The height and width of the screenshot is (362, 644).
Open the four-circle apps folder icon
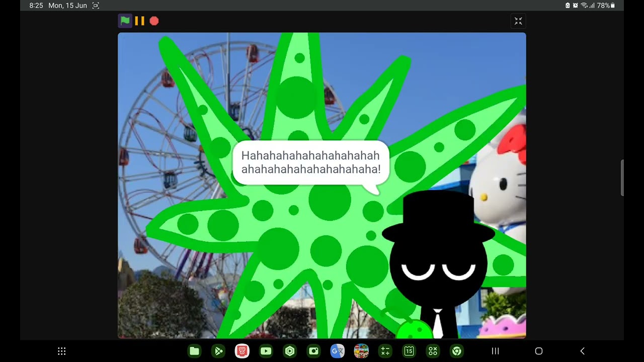(x=433, y=351)
